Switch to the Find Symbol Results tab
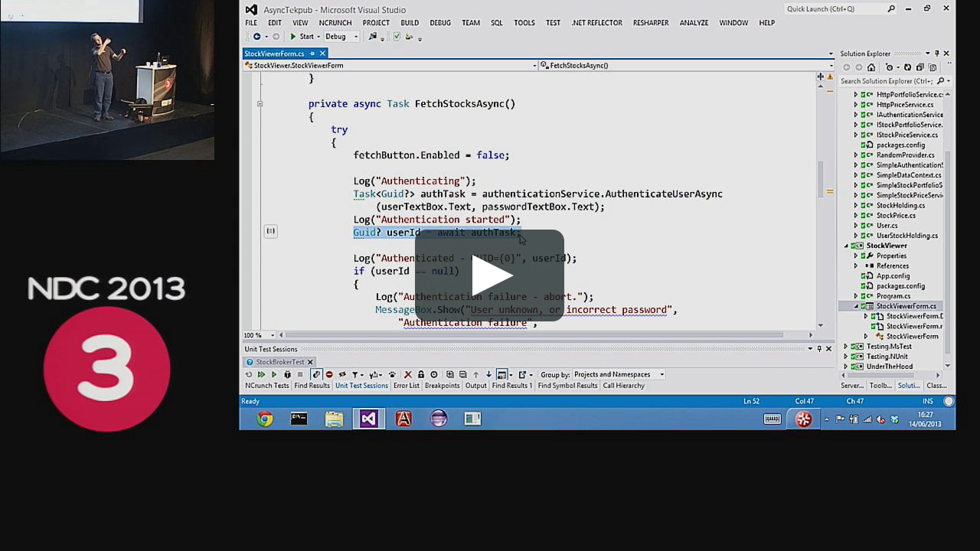980x551 pixels. pos(567,386)
